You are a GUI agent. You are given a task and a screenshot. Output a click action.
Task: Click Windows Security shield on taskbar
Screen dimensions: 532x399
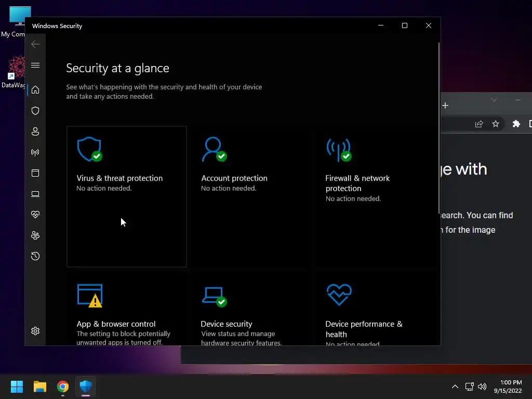pos(86,387)
